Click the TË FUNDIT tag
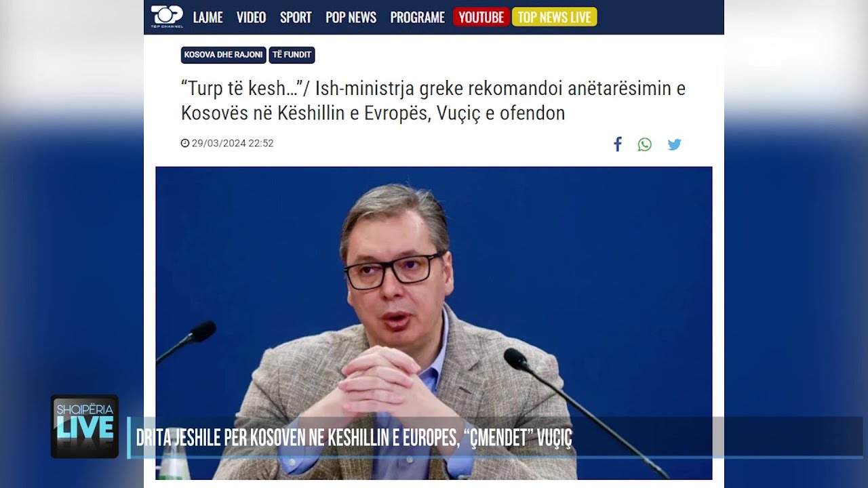 [x=292, y=55]
